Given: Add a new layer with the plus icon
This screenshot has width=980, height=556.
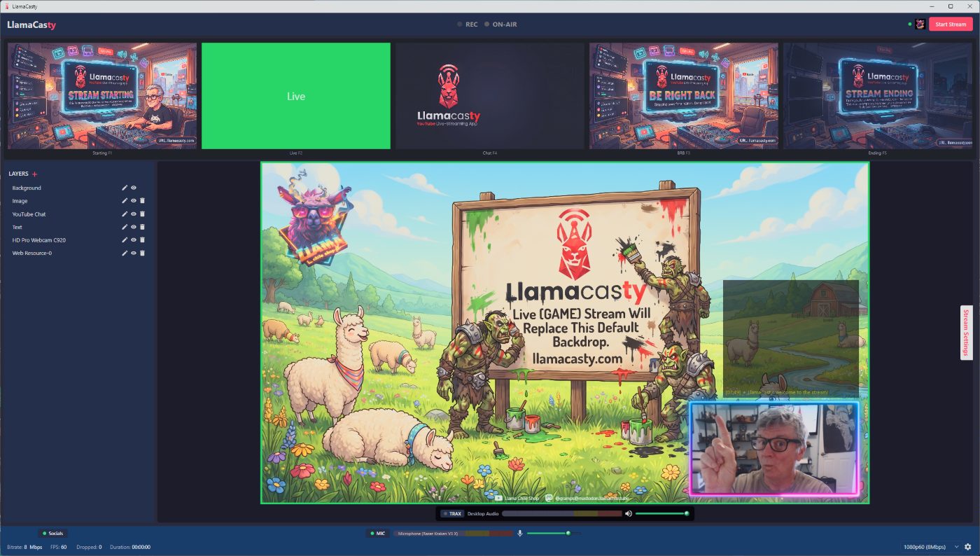Looking at the screenshot, I should [x=35, y=174].
